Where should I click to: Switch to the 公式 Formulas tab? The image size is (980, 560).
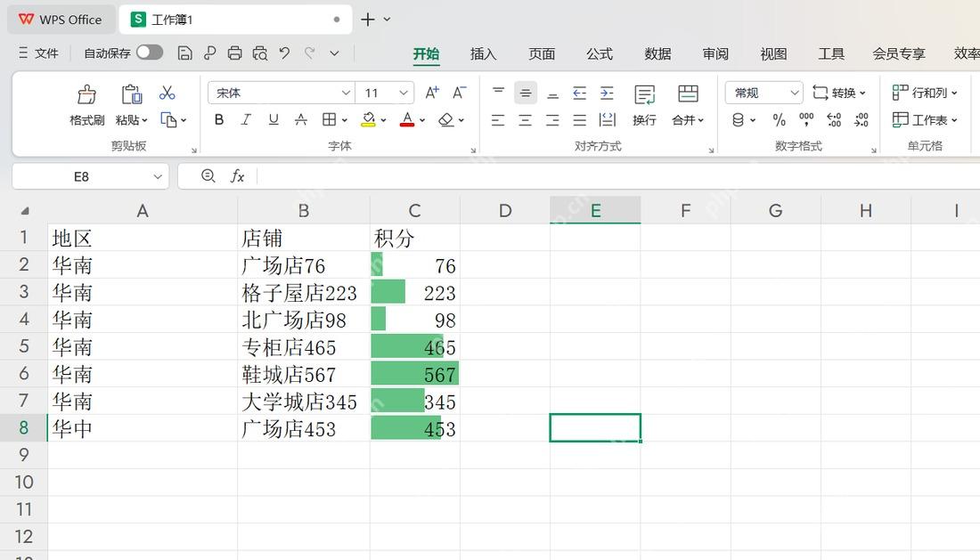pyautogui.click(x=600, y=53)
